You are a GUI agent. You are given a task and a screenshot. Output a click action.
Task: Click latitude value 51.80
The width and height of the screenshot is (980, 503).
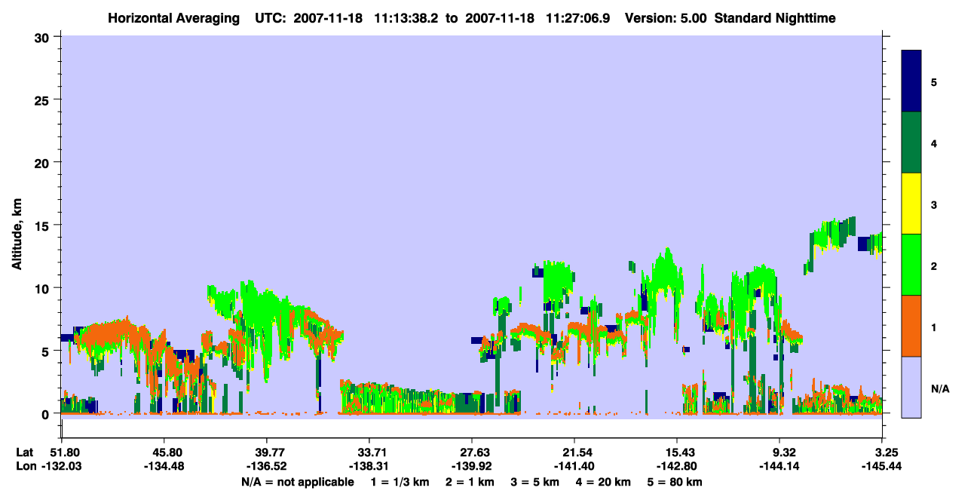[65, 452]
